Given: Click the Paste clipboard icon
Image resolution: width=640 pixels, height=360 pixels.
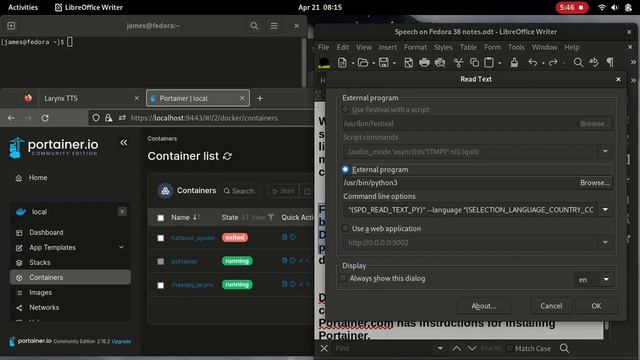Looking at the screenshot, I should 489,62.
